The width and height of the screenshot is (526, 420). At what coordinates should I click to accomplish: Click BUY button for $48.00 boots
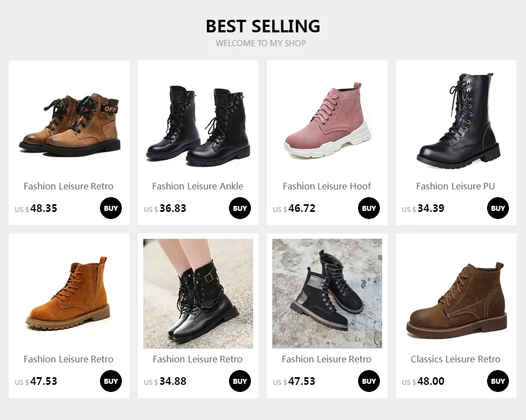498,381
